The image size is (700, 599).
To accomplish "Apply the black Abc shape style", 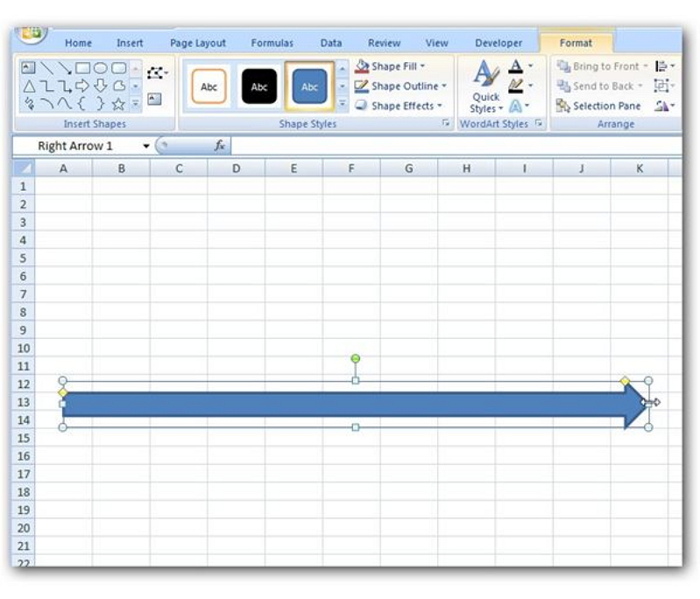I will click(259, 87).
